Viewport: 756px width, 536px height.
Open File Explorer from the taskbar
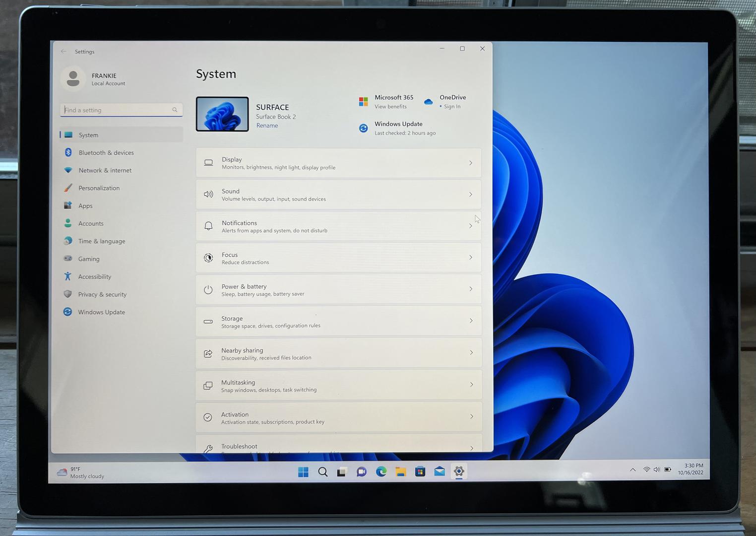(x=401, y=471)
